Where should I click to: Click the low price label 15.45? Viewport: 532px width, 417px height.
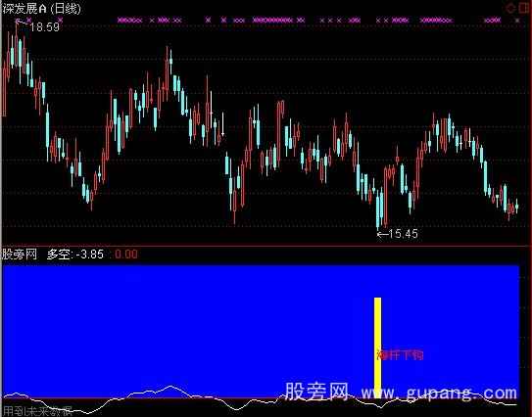pyautogui.click(x=403, y=234)
